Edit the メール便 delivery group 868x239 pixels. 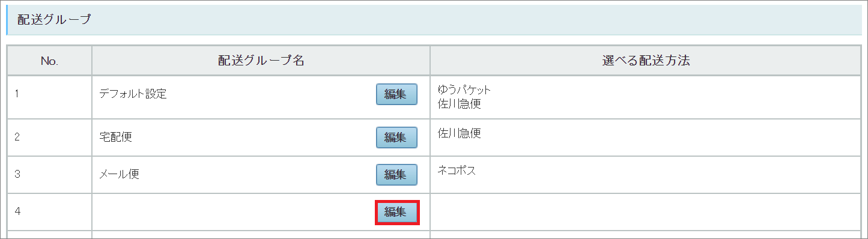(396, 175)
